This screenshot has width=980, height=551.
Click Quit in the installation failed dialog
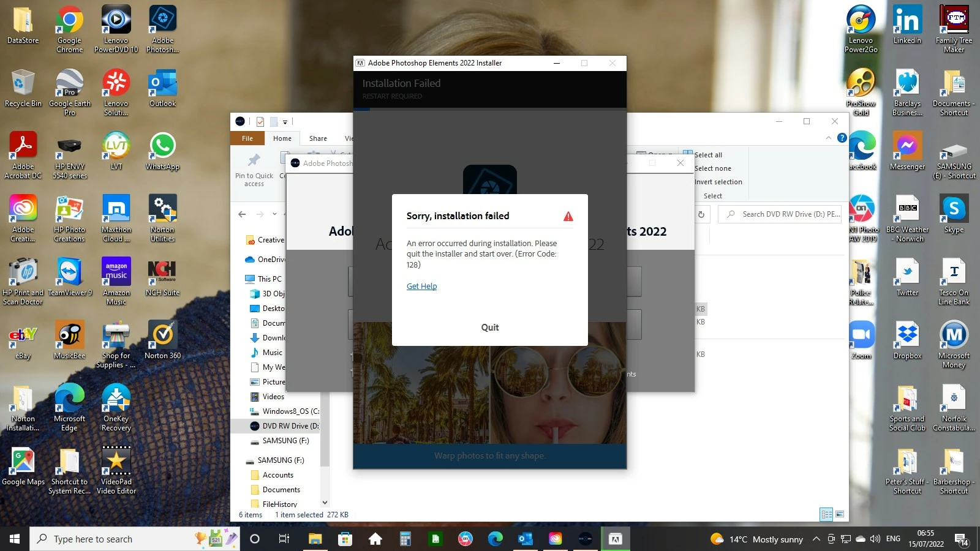(x=489, y=328)
